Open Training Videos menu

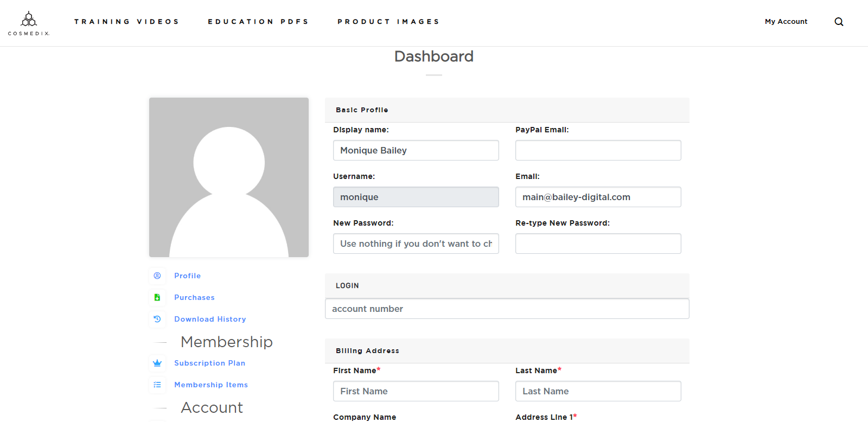pos(126,22)
